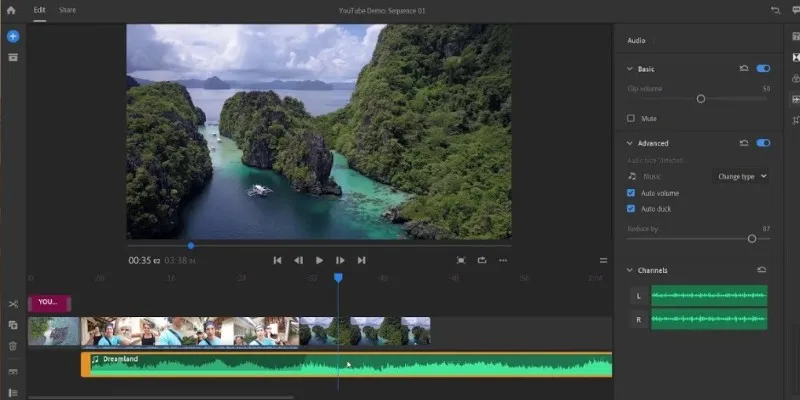The width and height of the screenshot is (800, 400).
Task: Select the selfie people video clip
Action: [x=190, y=331]
